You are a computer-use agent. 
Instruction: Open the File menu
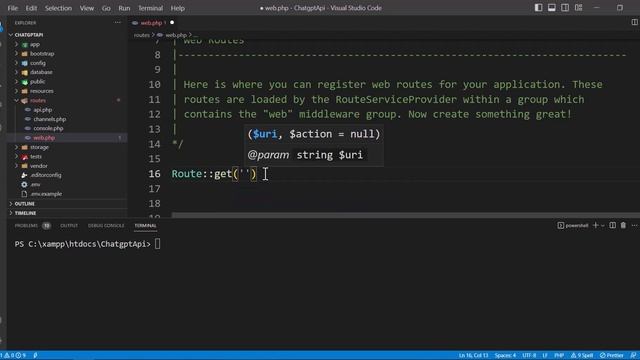coord(13,8)
